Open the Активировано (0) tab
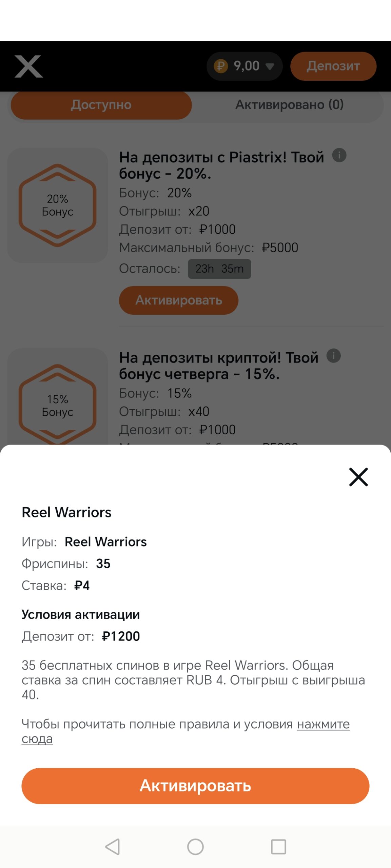The width and height of the screenshot is (391, 868). point(289,105)
